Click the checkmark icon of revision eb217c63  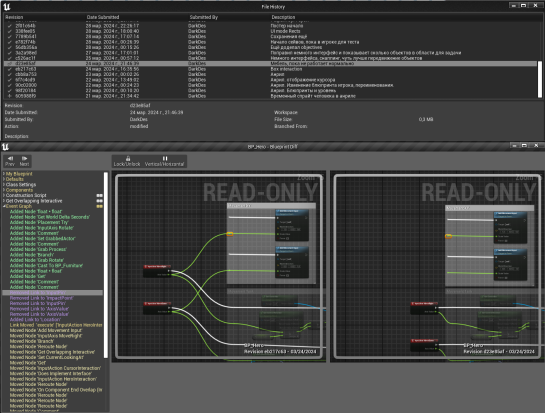click(x=9, y=69)
